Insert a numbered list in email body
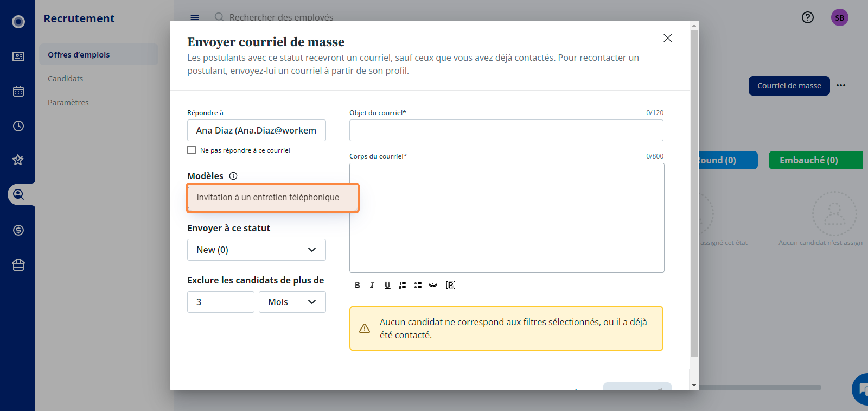Viewport: 868px width, 411px height. coord(402,285)
